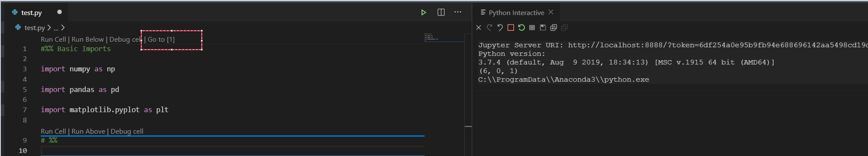The image size is (868, 156).
Task: Click the '# %%' cell marker on line 9
Action: [x=49, y=140]
